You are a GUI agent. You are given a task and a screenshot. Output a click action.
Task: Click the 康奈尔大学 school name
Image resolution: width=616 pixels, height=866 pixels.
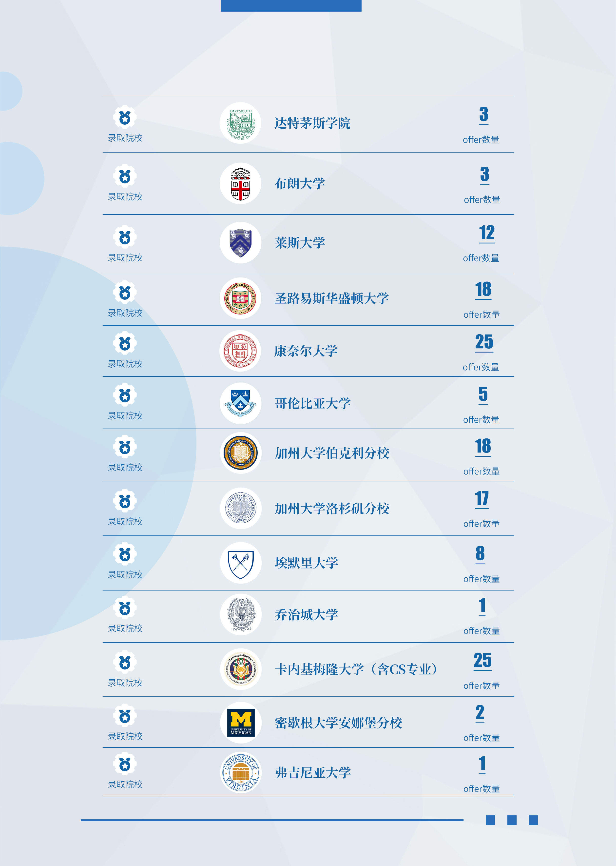tap(306, 351)
